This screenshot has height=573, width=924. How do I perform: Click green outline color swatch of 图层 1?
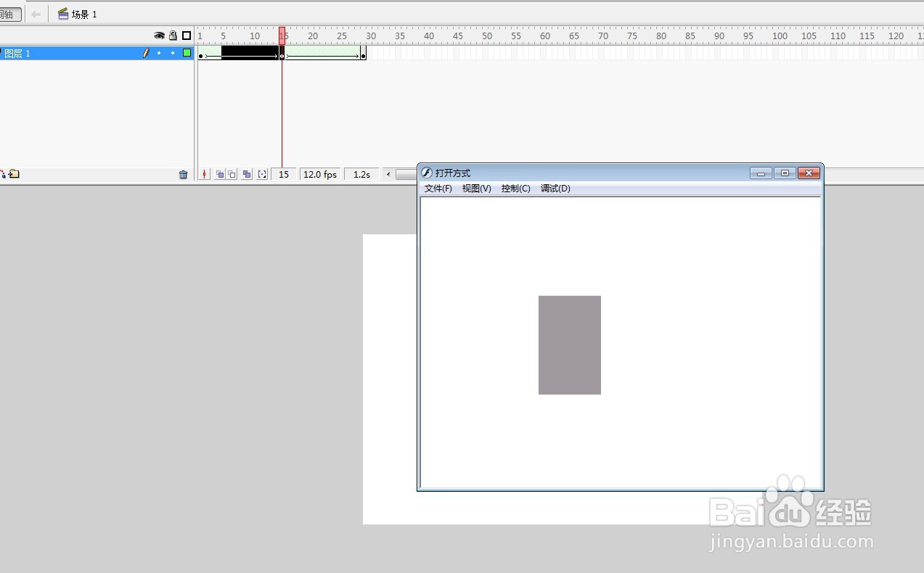coord(187,53)
